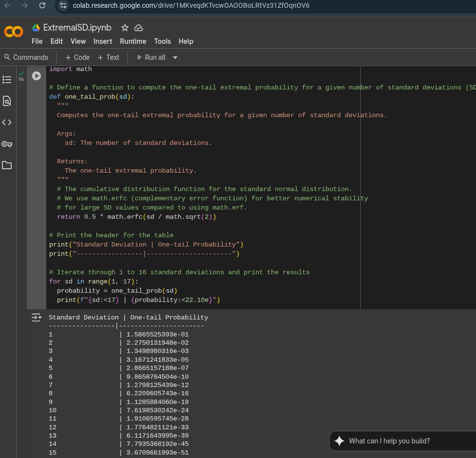Click output value 2.8665157188e-07
476x458 pixels.
click(x=158, y=368)
